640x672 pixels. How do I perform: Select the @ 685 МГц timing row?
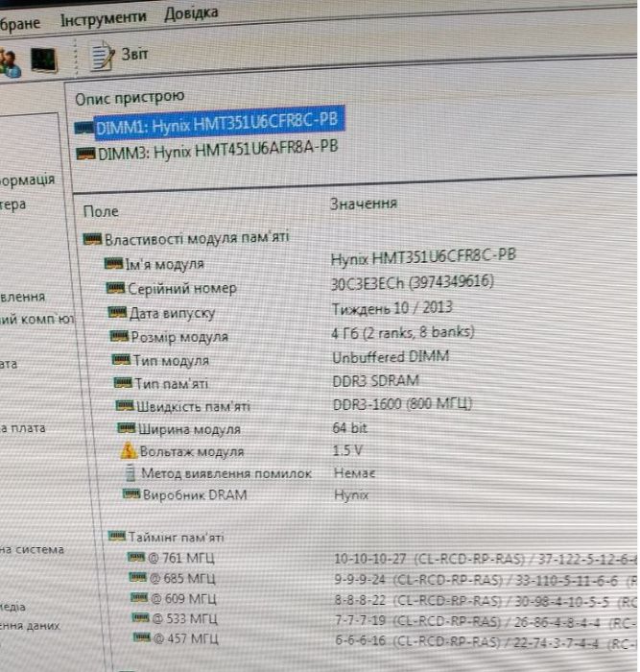pyautogui.click(x=182, y=578)
